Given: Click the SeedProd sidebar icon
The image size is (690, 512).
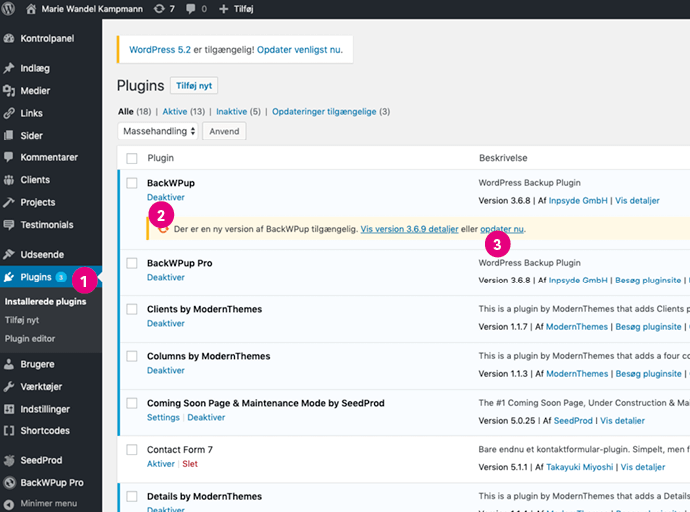Looking at the screenshot, I should click(x=9, y=460).
